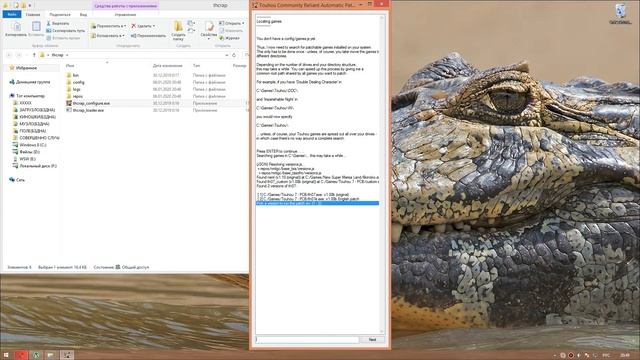The height and width of the screenshot is (360, 640).
Task: Click Вырезать (scissors) in the ribbon
Action: tap(58, 23)
